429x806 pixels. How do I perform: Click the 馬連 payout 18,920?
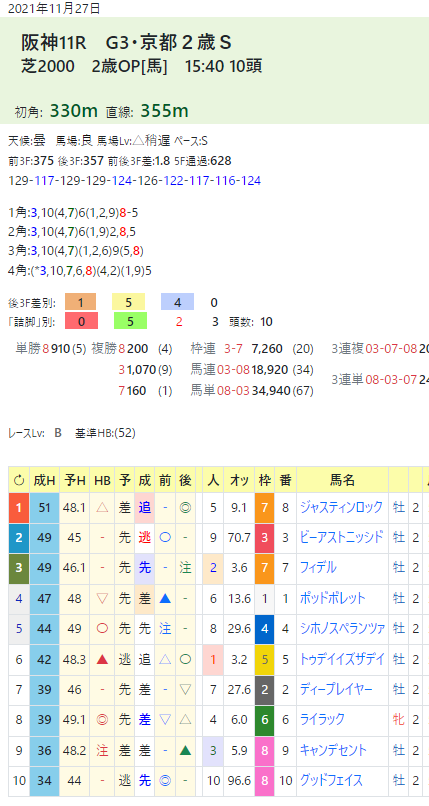point(271,369)
